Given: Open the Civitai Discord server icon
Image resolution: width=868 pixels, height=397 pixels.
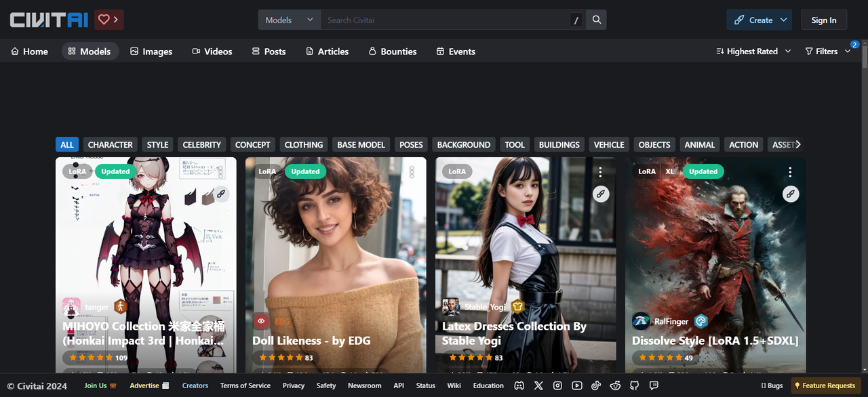Looking at the screenshot, I should point(519,385).
